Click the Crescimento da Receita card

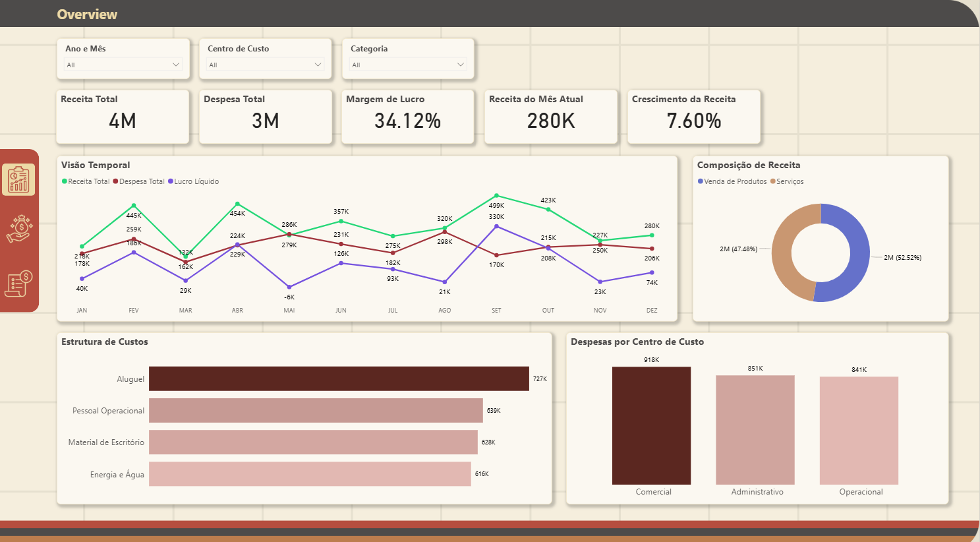tap(693, 116)
